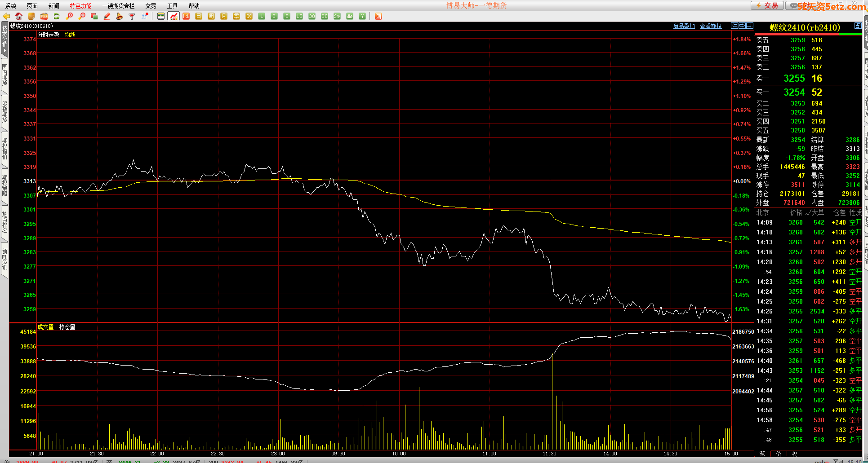Go to the home page icon
Screen dimensions: 868x463
[19, 16]
